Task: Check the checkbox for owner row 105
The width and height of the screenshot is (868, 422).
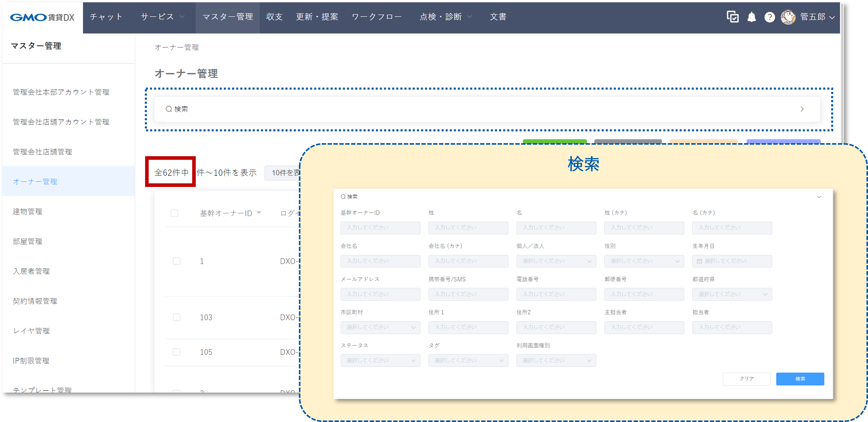Action: [x=177, y=352]
